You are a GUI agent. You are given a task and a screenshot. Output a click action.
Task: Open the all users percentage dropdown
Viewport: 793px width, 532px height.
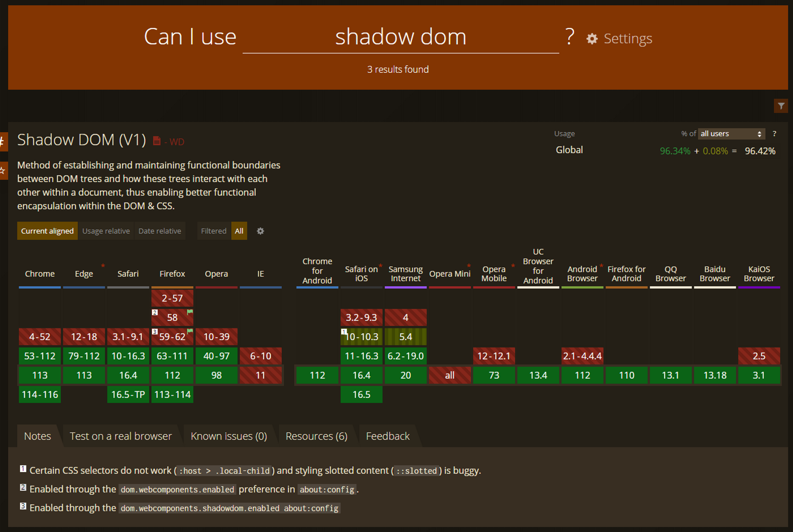[x=731, y=133]
